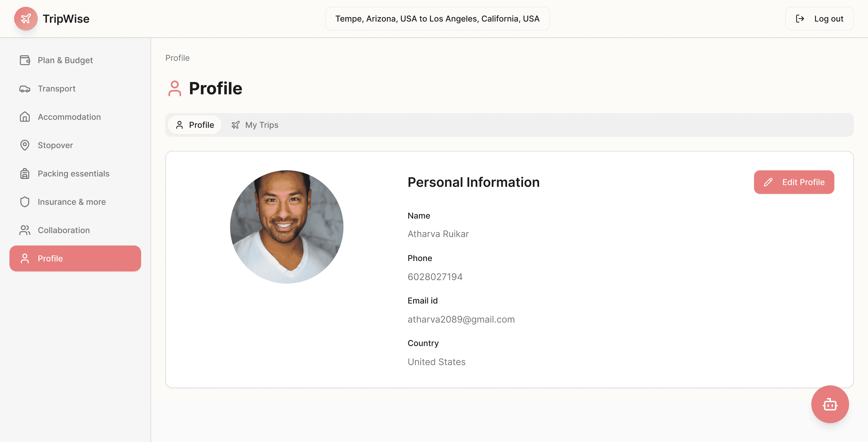Click the pencil icon in Edit Profile

[x=768, y=182]
